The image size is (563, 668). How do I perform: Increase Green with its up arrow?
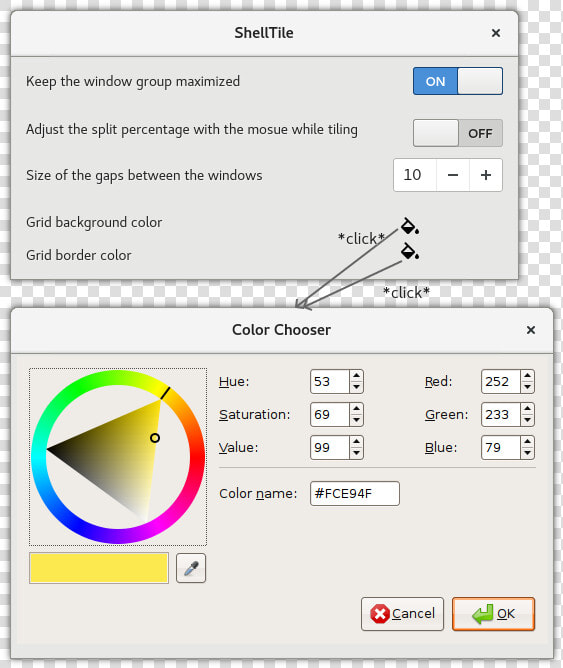[x=528, y=409]
